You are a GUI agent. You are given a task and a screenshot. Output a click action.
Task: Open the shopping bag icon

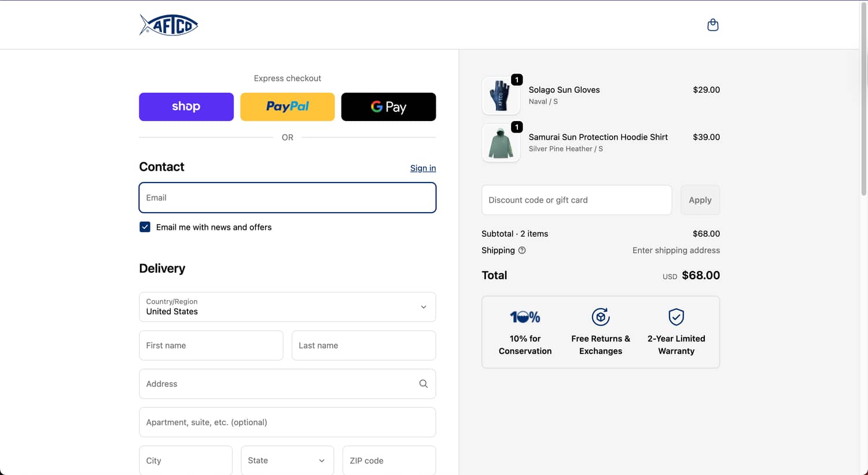(x=713, y=24)
